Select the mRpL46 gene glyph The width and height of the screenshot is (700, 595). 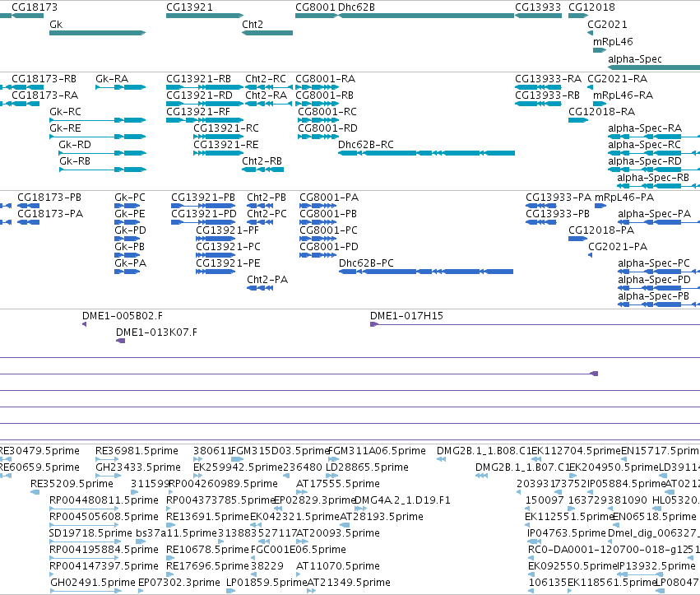click(600, 50)
